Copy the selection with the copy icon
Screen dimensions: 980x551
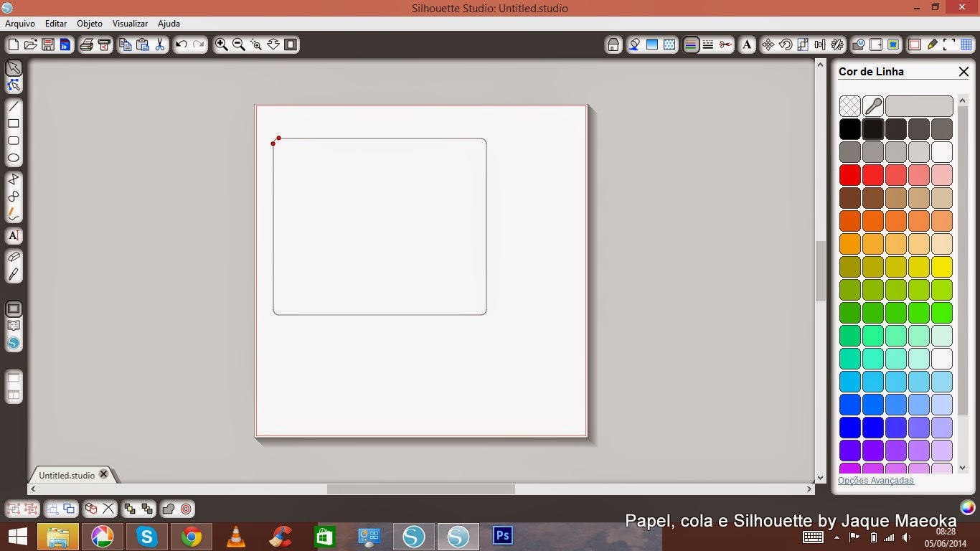126,44
